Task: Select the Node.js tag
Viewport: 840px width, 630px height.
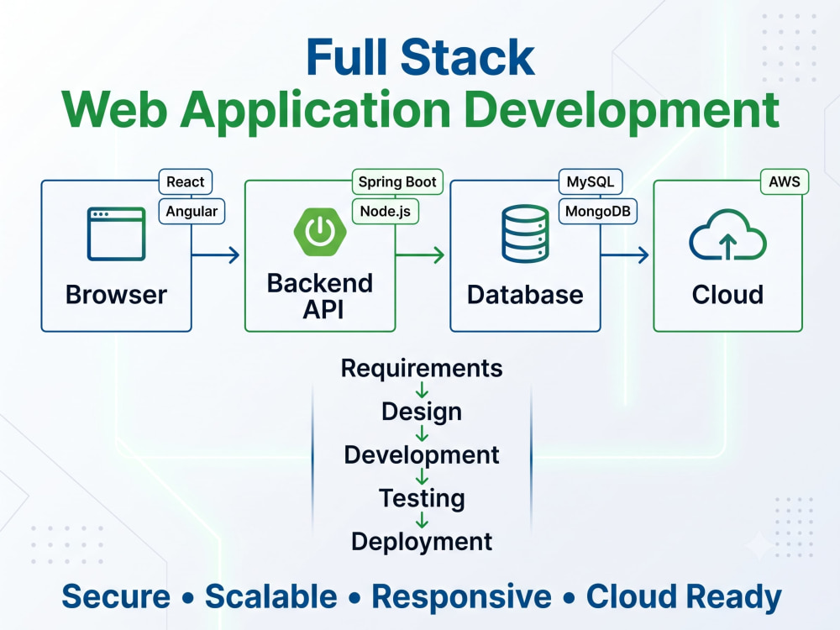Action: pos(386,211)
